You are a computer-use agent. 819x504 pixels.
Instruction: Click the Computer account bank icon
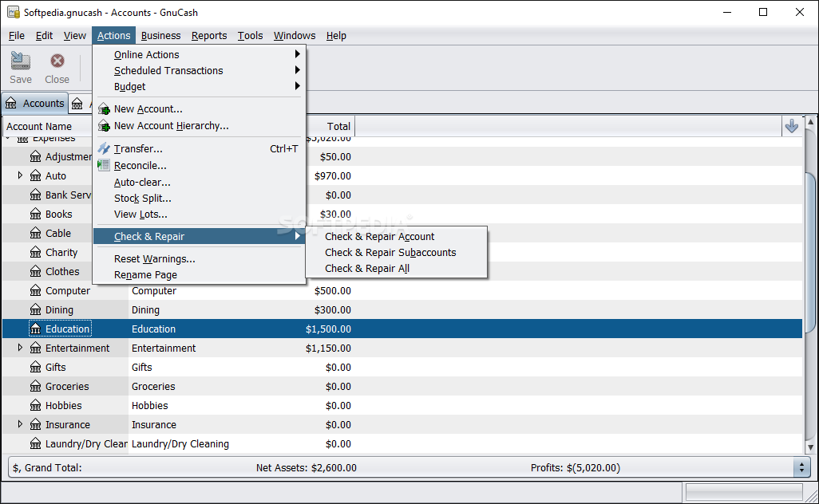tap(35, 290)
